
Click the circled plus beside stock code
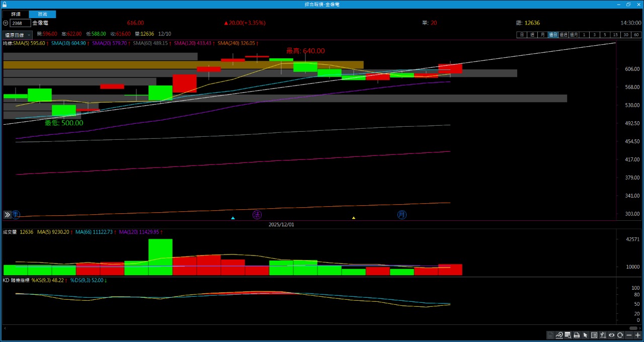tap(6, 23)
